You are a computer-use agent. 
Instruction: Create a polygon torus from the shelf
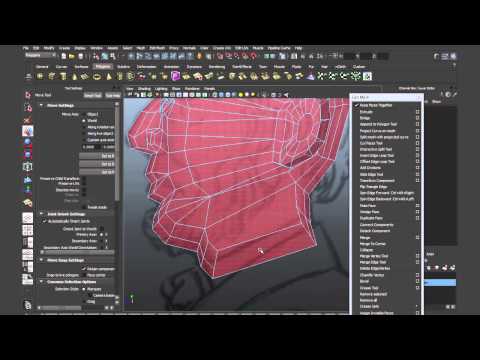point(97,76)
